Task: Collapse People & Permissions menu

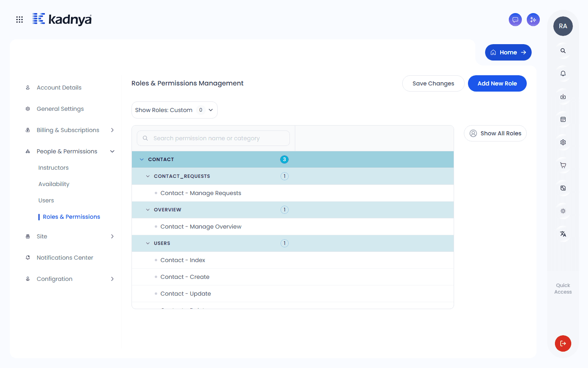Action: click(x=70, y=151)
